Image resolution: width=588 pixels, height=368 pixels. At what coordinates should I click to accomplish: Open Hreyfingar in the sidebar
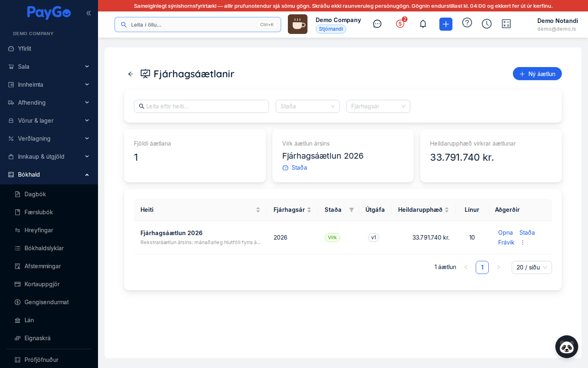49,230
